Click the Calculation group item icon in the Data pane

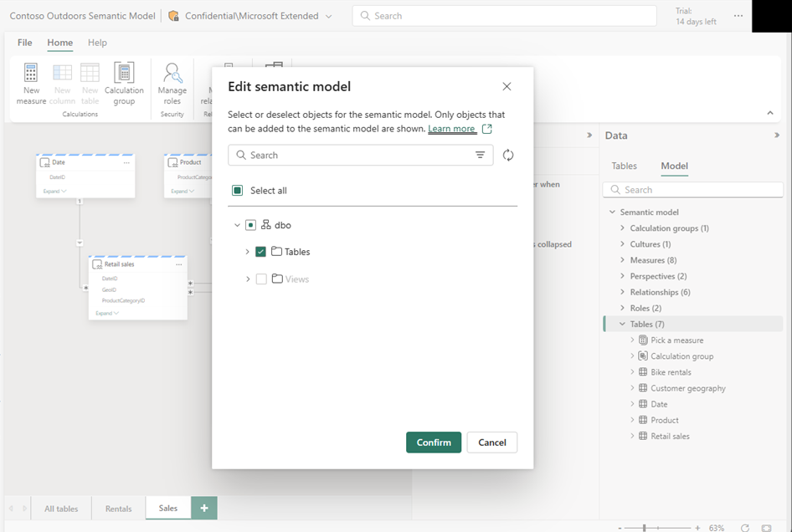643,356
